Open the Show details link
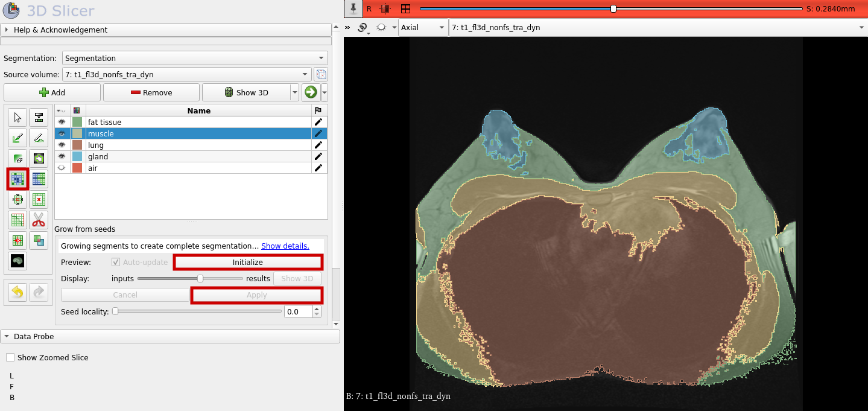 point(285,246)
